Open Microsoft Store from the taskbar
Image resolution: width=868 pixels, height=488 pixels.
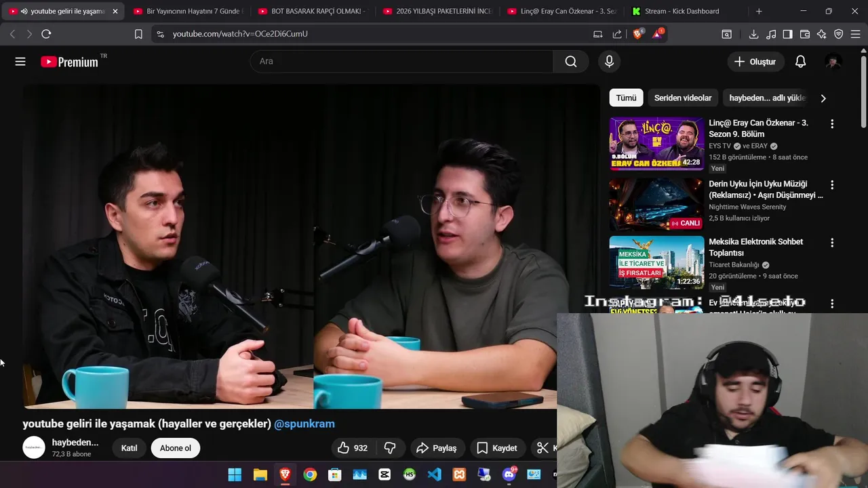pyautogui.click(x=334, y=474)
